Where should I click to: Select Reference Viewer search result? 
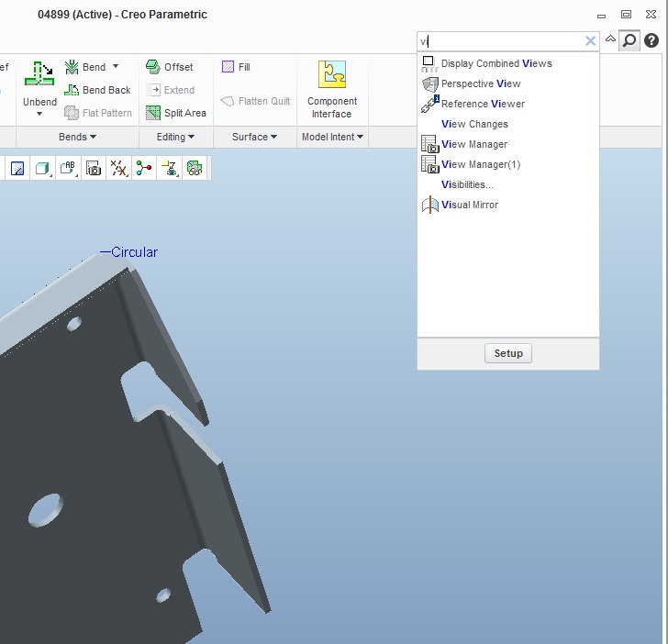(x=507, y=104)
